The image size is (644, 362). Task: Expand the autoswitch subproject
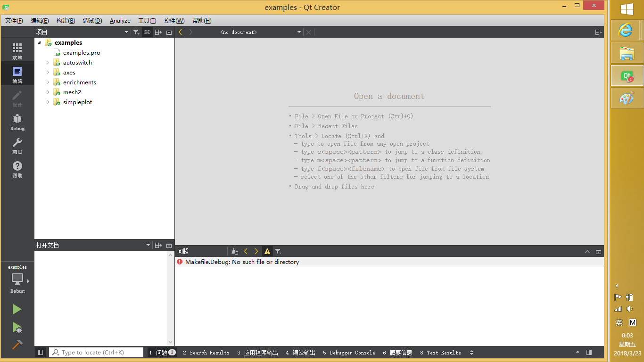point(48,63)
